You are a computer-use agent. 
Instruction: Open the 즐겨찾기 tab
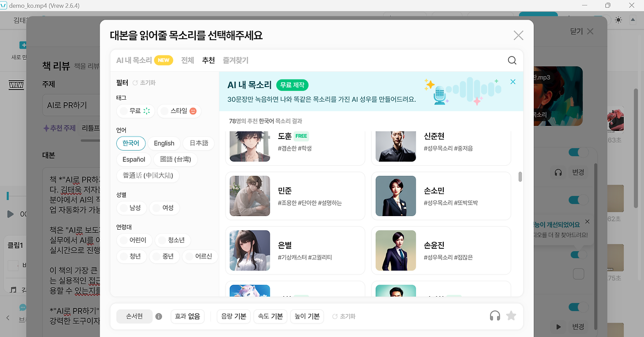[x=235, y=60]
